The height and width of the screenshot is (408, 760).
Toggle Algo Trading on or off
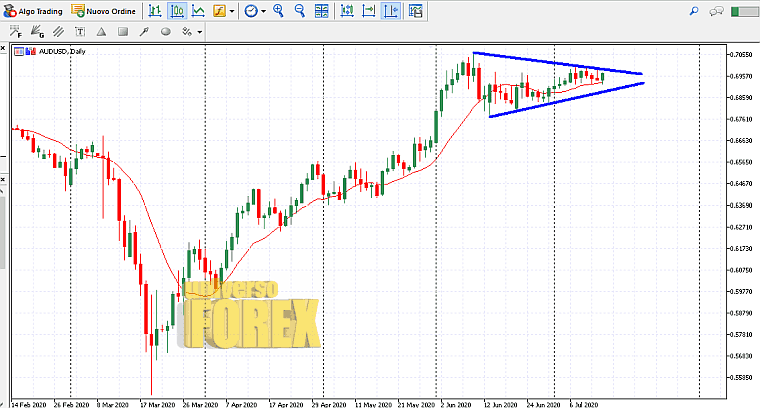[x=34, y=11]
